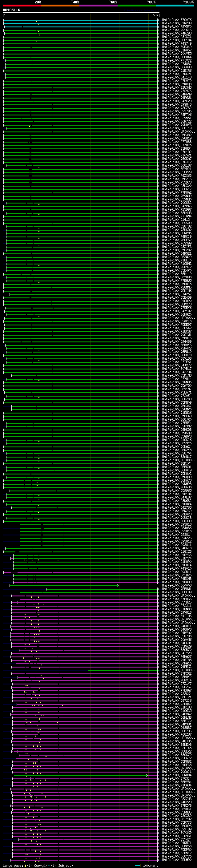Viewport: 197px width, 868px height.
Task: Click label UniRef100_A8JAS6
Action: (x=177, y=528)
